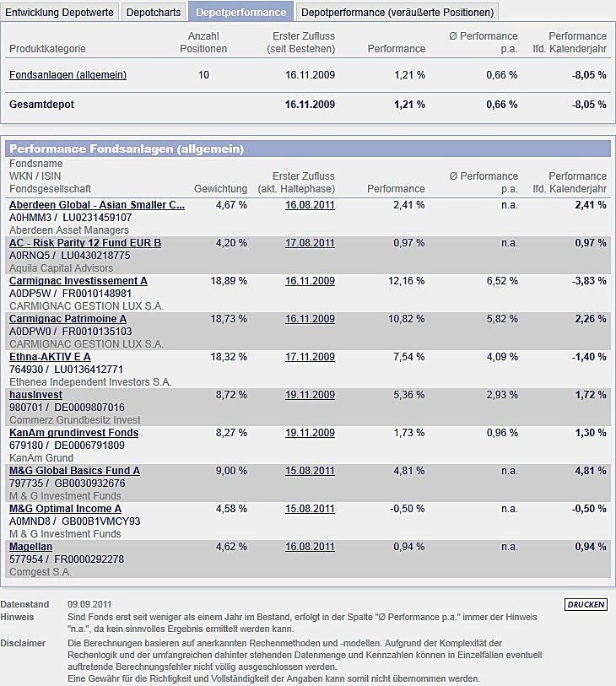This screenshot has width=616, height=686.
Task: Open the Depotcharts tab
Action: (x=153, y=12)
